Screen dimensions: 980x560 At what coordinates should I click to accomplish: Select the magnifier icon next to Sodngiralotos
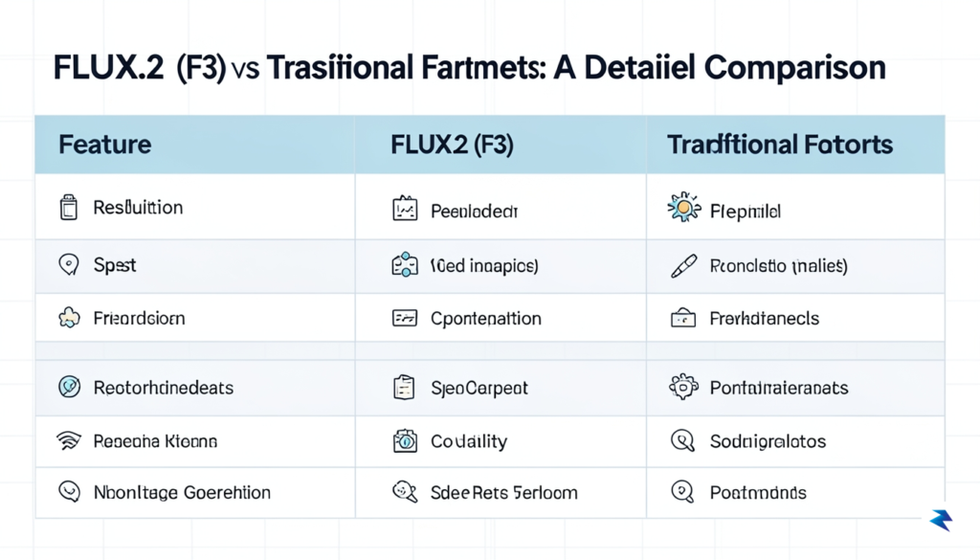click(x=682, y=440)
